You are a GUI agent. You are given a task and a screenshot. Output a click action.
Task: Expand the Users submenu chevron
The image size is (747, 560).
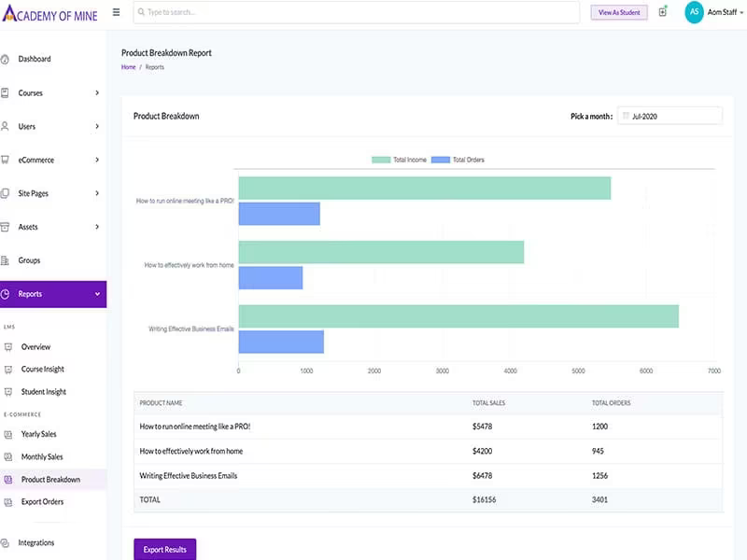point(97,126)
